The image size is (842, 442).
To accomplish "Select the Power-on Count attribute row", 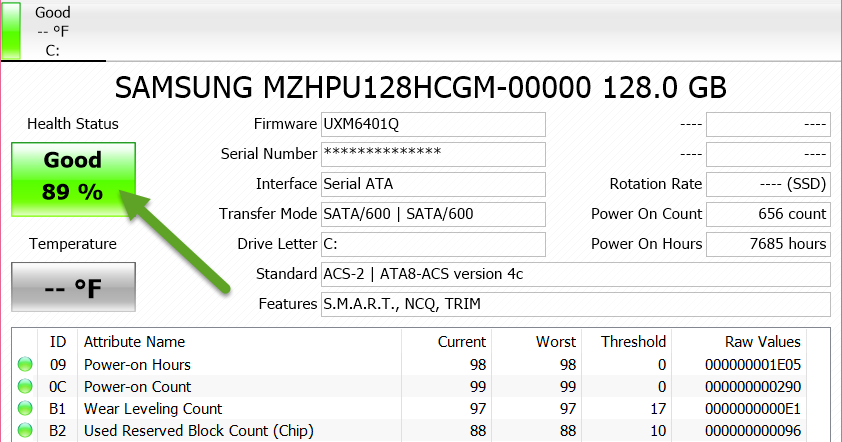I will 411,387.
